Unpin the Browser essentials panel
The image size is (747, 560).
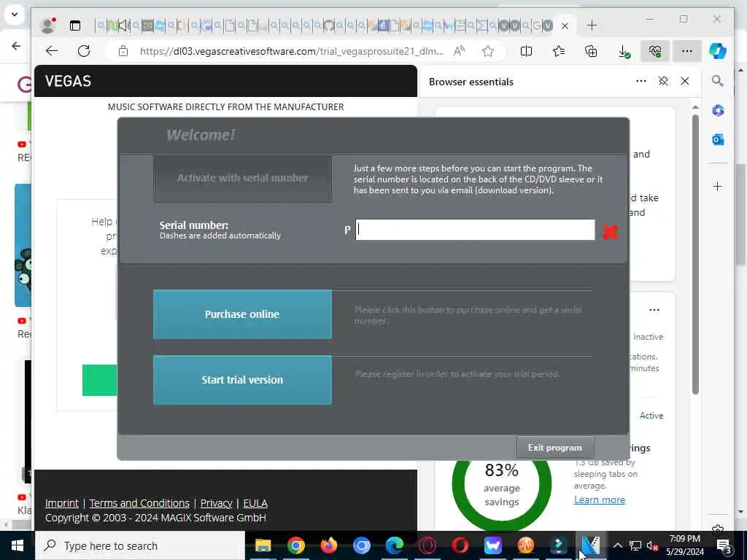[x=663, y=82]
